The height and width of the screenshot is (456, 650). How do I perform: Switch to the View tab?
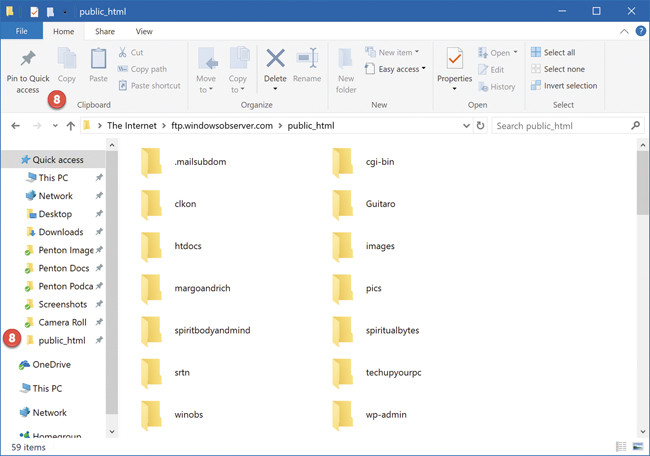pos(144,32)
